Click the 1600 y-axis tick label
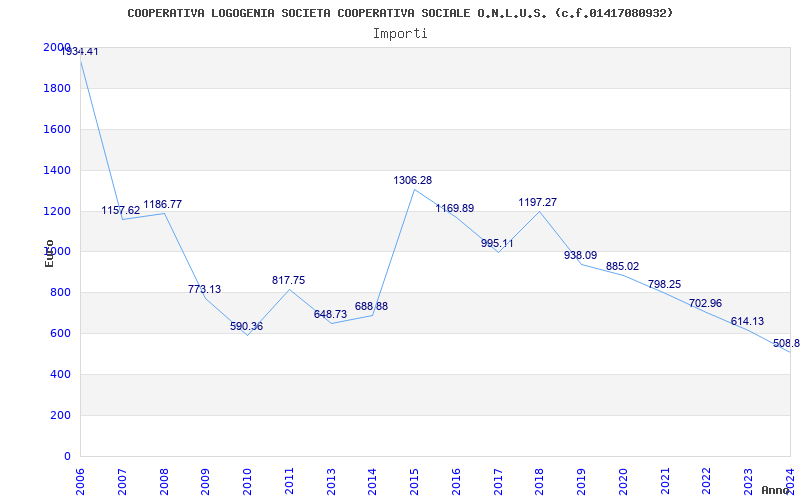 click(x=57, y=129)
